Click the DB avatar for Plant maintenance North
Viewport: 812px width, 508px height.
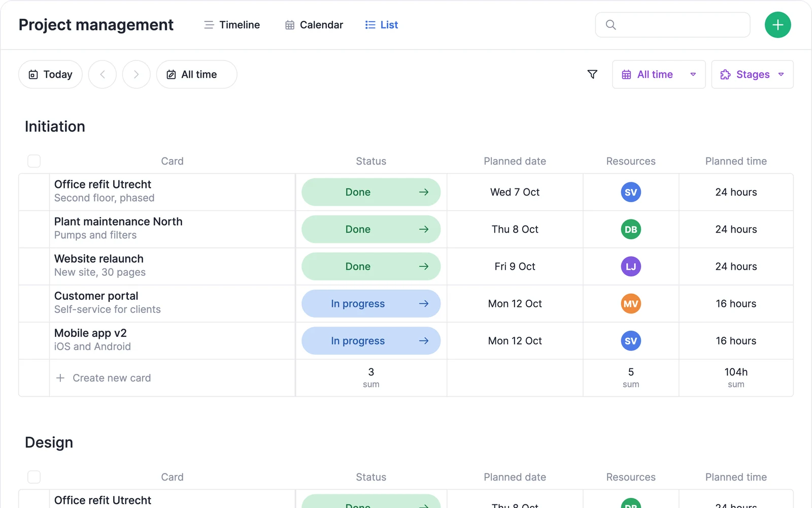pos(631,229)
